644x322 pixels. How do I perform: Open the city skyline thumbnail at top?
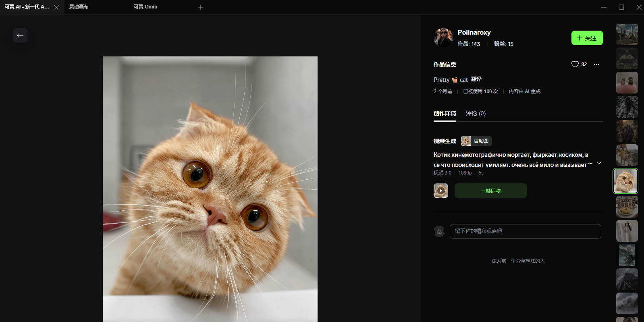(x=627, y=35)
